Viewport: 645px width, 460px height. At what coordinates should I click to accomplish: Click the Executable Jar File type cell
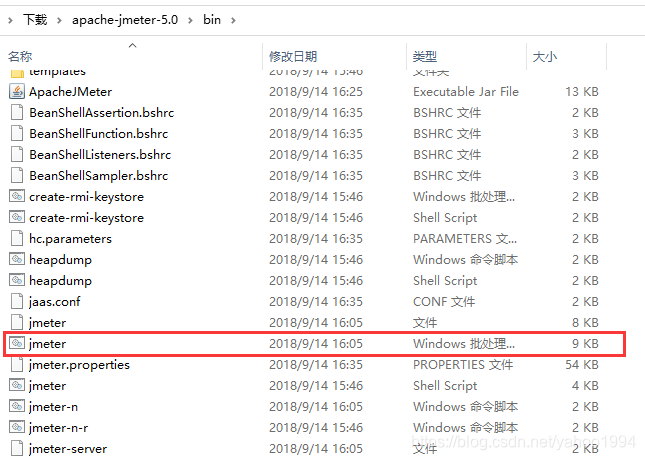466,91
